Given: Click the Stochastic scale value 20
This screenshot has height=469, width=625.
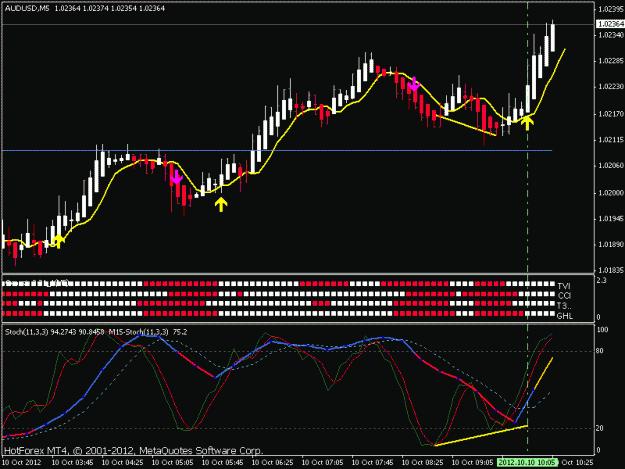Looking at the screenshot, I should (x=599, y=428).
